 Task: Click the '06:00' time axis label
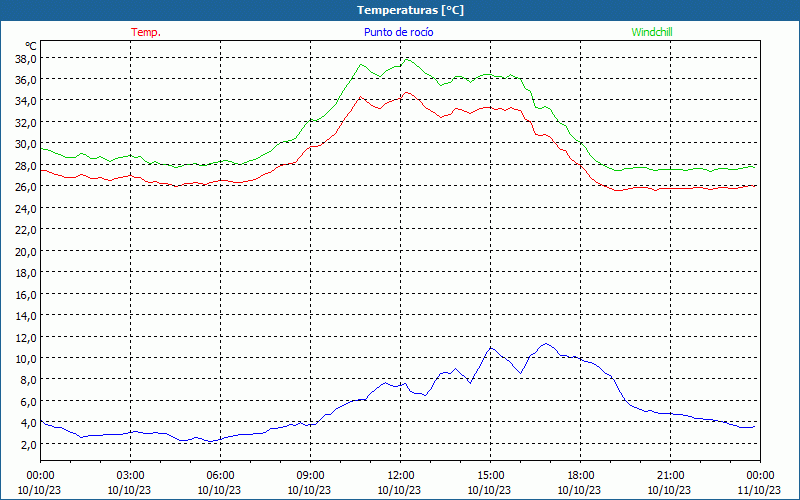[x=220, y=476]
